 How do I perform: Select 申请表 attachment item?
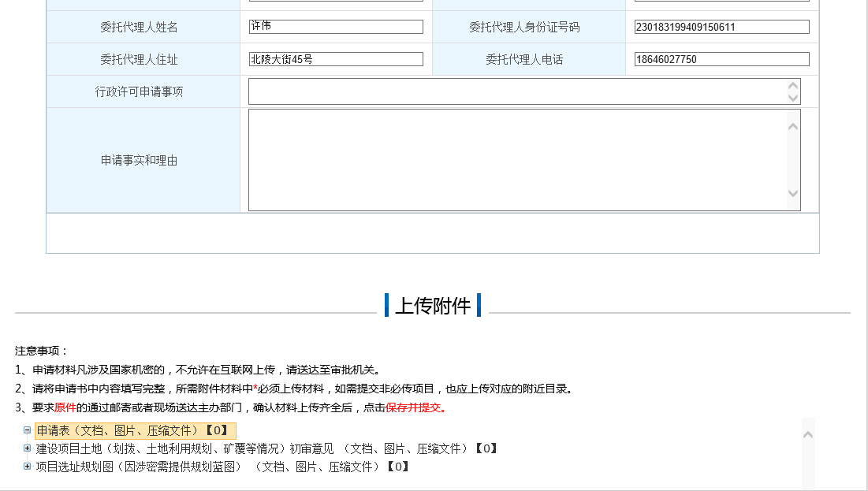[x=135, y=431]
